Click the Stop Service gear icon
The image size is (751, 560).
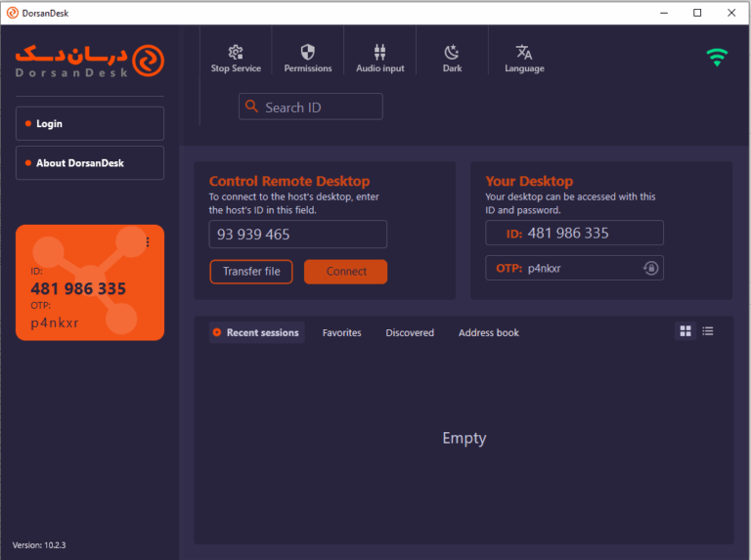236,52
